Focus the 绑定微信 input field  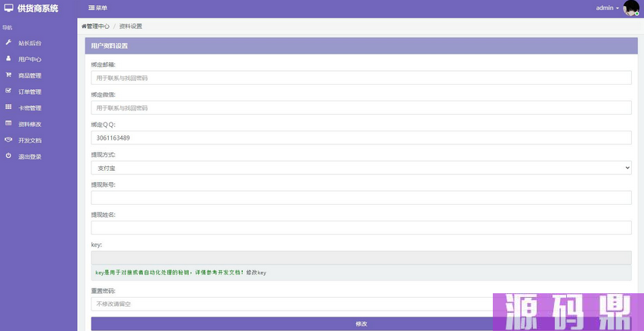coord(361,107)
